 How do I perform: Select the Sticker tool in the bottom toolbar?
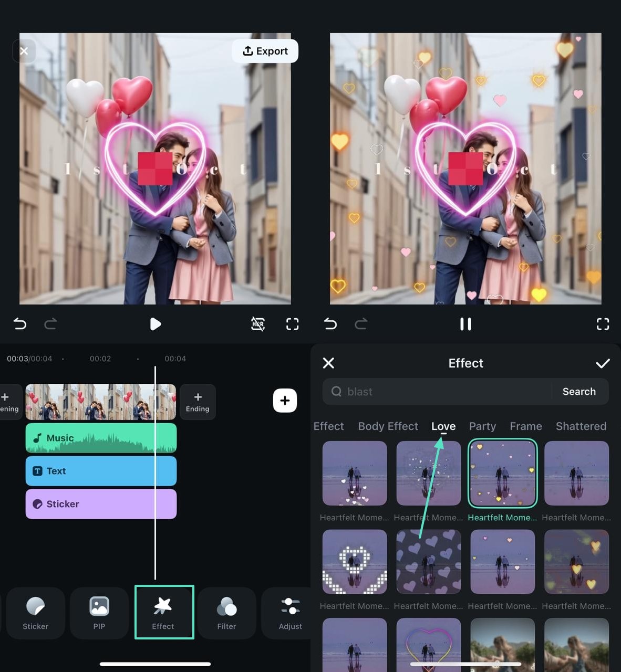coord(35,613)
